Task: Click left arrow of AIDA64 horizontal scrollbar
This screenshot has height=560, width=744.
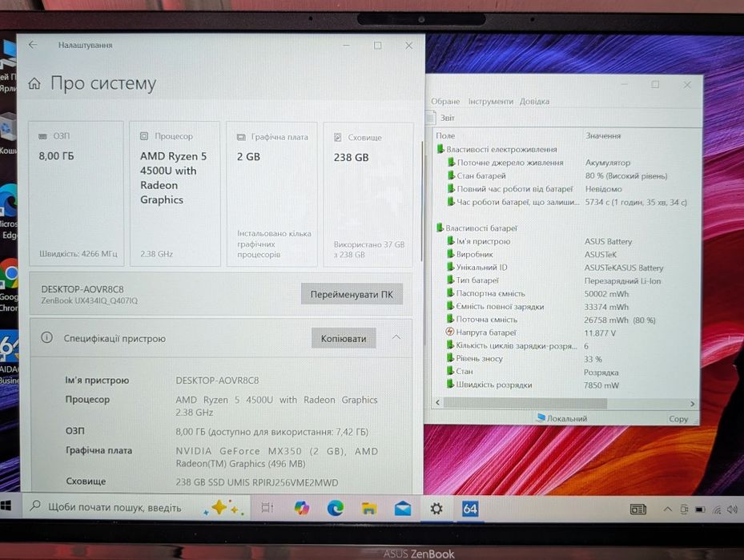Action: 437,402
